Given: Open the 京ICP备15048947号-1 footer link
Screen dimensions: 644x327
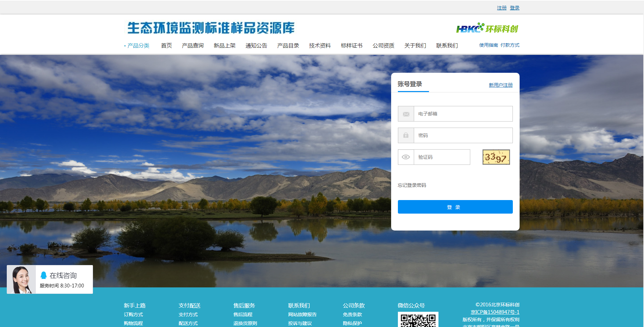Looking at the screenshot, I should [495, 312].
